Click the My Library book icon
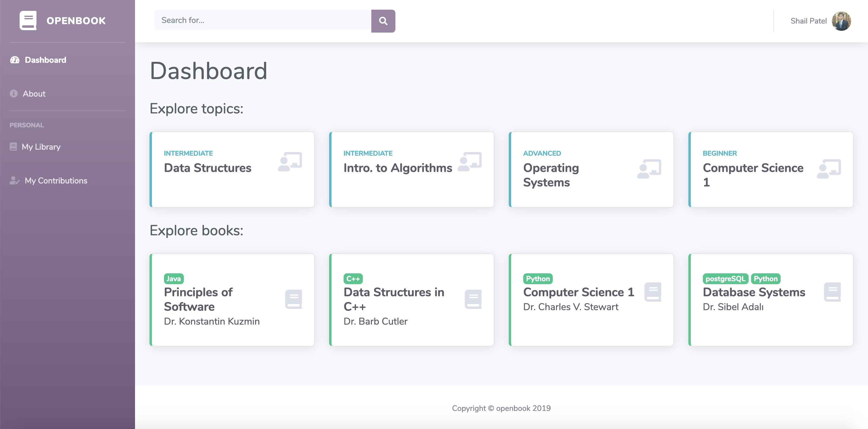 click(x=14, y=147)
